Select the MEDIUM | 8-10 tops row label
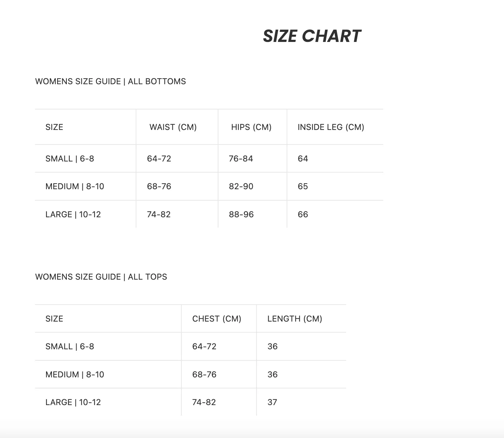Viewport: 504px width, 438px height. [x=75, y=375]
